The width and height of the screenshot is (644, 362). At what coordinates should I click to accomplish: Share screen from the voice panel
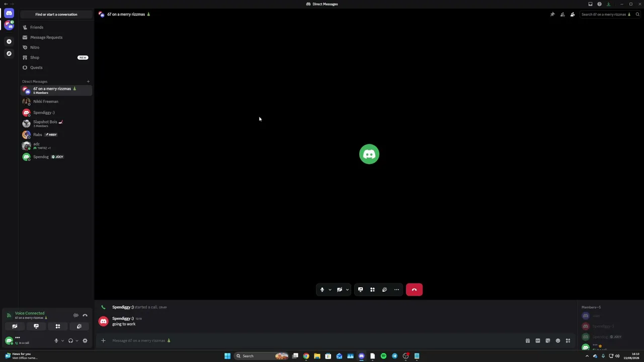[36, 326]
